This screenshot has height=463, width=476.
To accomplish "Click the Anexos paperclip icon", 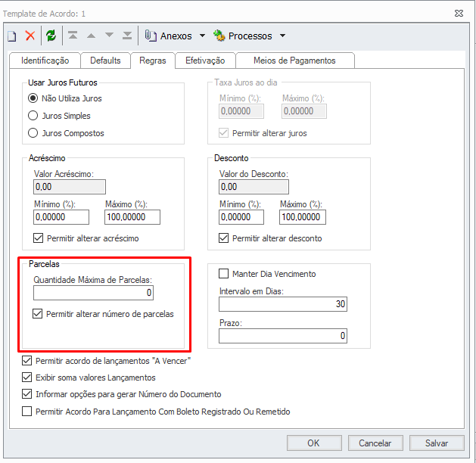I will pyautogui.click(x=151, y=36).
